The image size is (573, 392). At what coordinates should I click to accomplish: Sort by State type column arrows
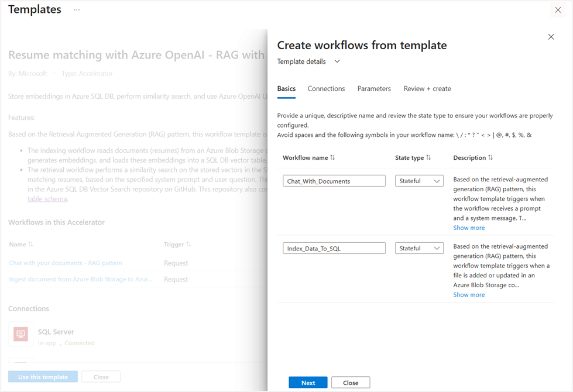coord(428,157)
